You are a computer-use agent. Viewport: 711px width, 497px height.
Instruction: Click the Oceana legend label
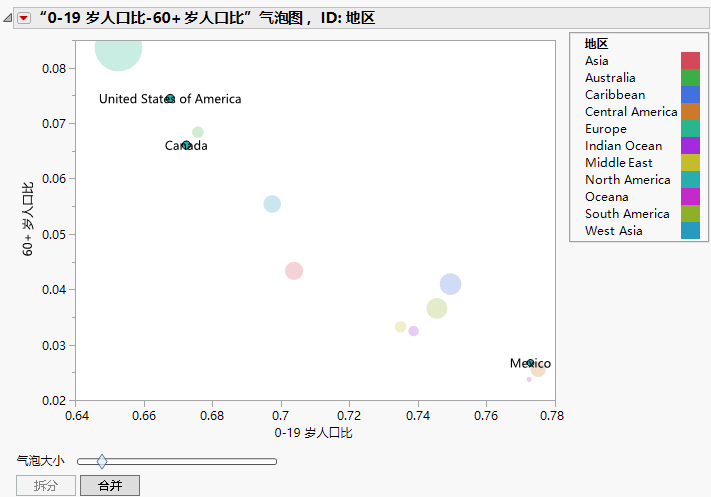(x=607, y=197)
